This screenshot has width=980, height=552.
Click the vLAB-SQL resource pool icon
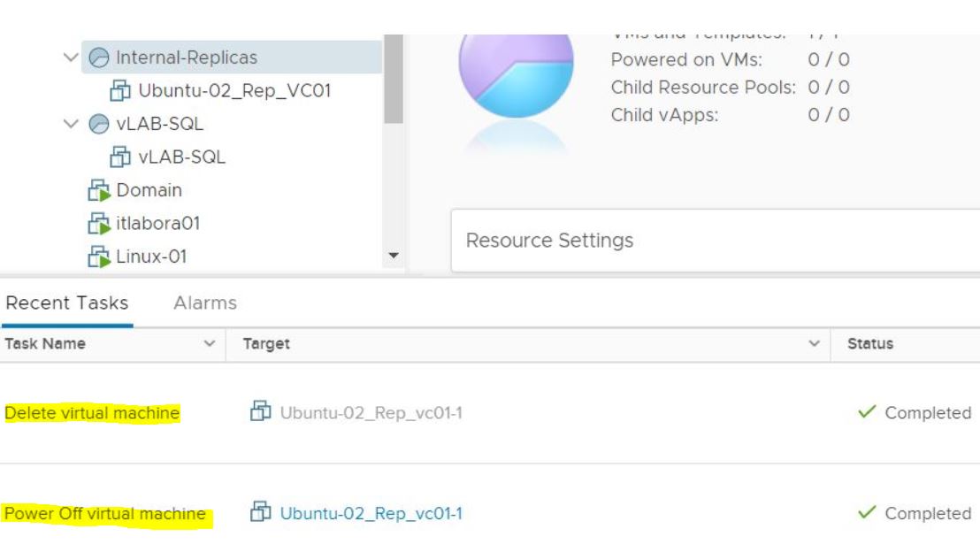99,124
